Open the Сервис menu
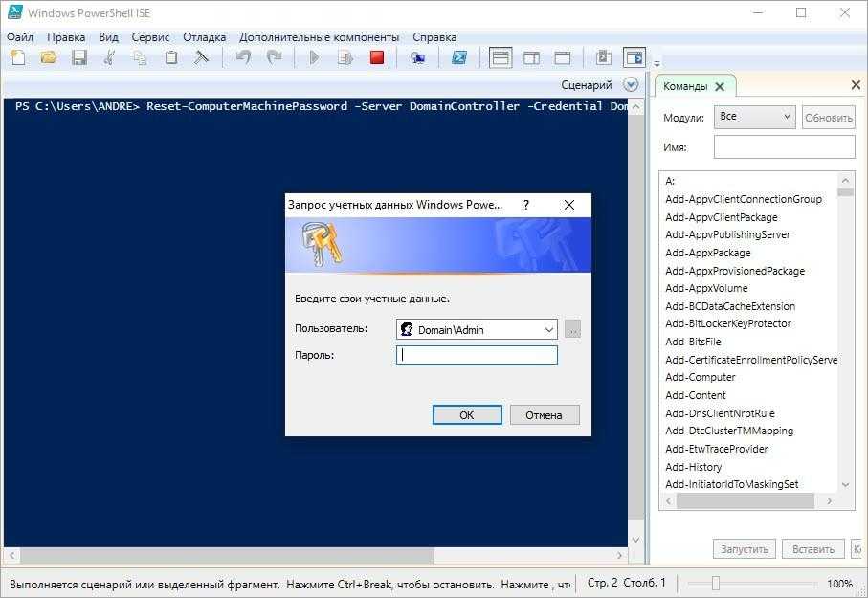Viewport: 868px width, 598px height. (x=150, y=37)
